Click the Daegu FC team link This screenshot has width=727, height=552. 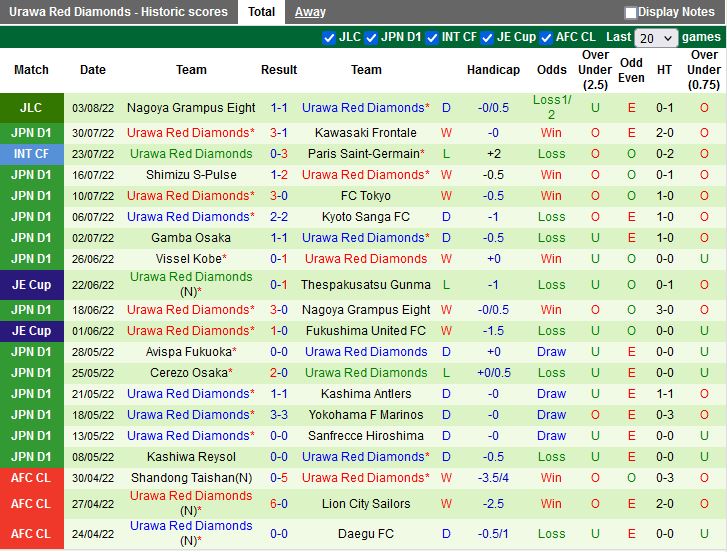coord(365,534)
